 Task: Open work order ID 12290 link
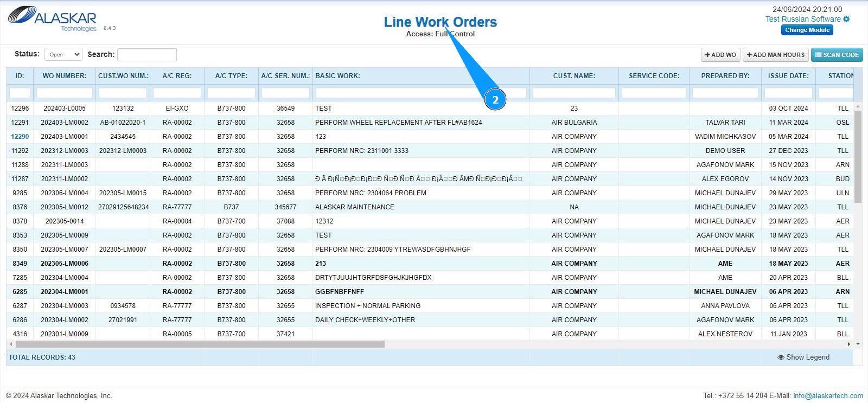point(20,137)
